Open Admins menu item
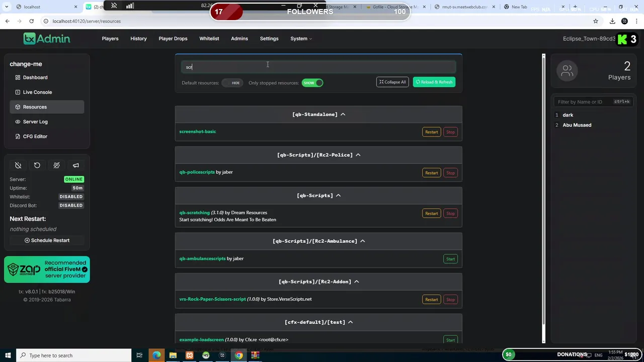 (239, 38)
